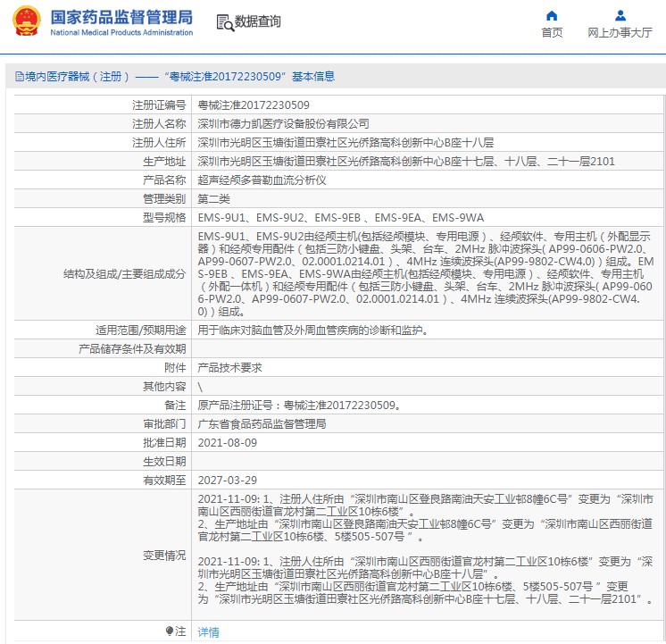Image resolution: width=666 pixels, height=644 pixels.
Task: Click the 第二类 management category value
Action: coord(213,198)
